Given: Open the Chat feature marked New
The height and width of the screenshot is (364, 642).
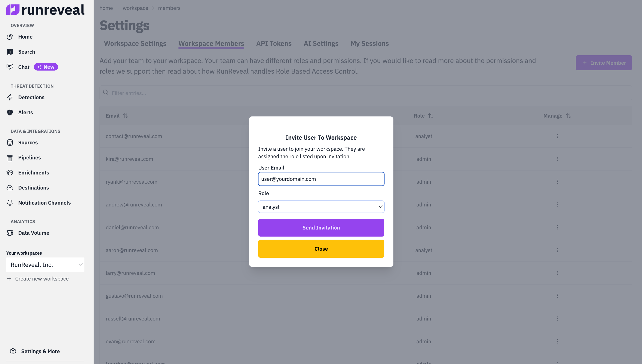Looking at the screenshot, I should (x=24, y=67).
